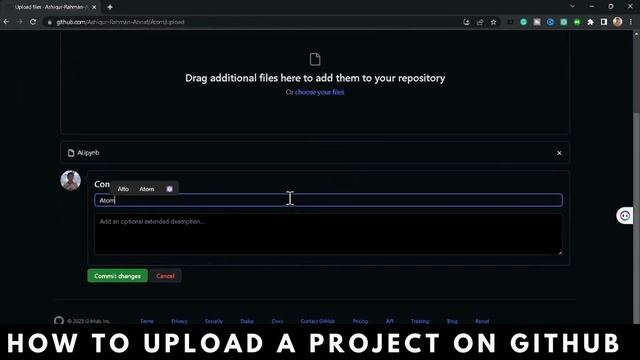The height and width of the screenshot is (360, 640).
Task: Click the GitHub logo in the footer
Action: pos(59,321)
